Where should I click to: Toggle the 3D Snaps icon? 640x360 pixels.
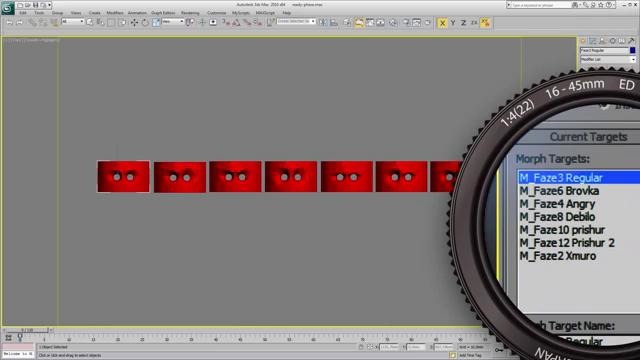coord(226,23)
